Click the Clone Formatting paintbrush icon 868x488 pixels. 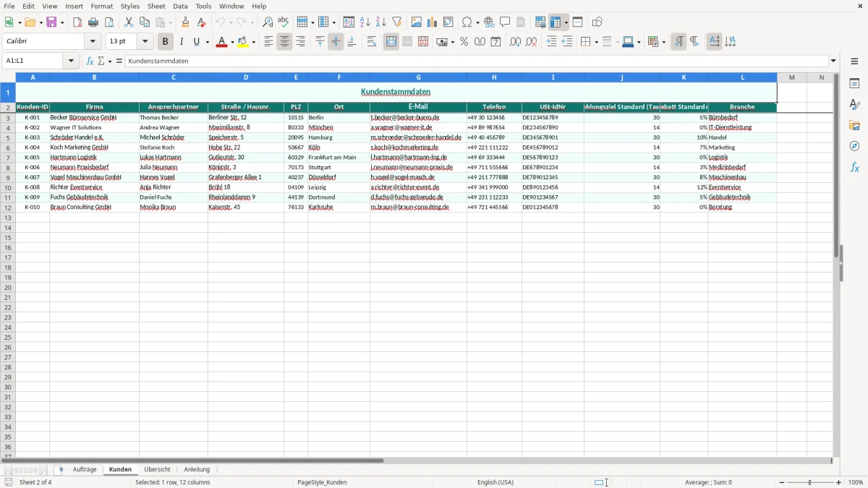click(185, 22)
